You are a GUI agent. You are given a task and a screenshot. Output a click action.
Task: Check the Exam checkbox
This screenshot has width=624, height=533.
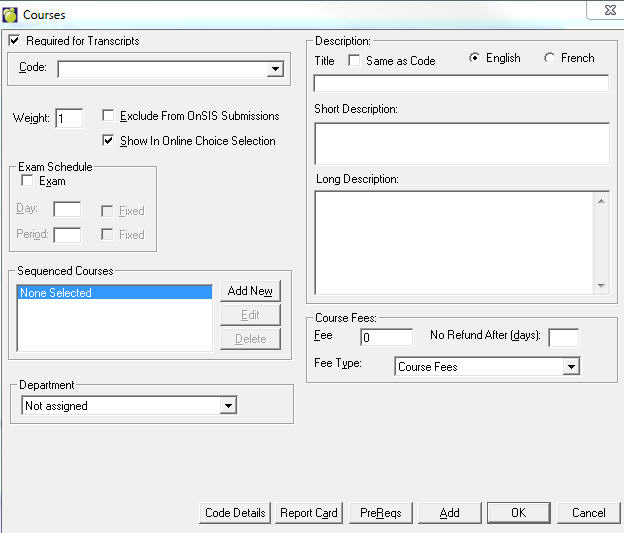pos(27,181)
